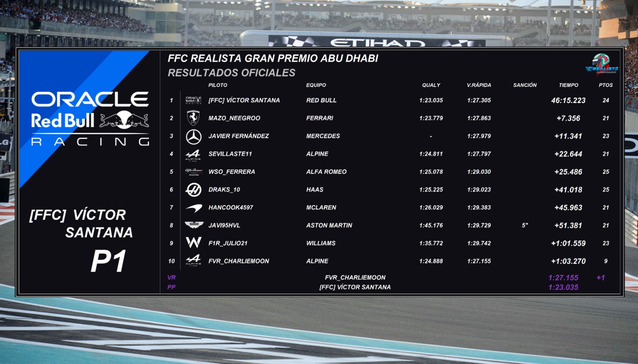
Task: Click the QUALY column header
Action: tap(431, 85)
